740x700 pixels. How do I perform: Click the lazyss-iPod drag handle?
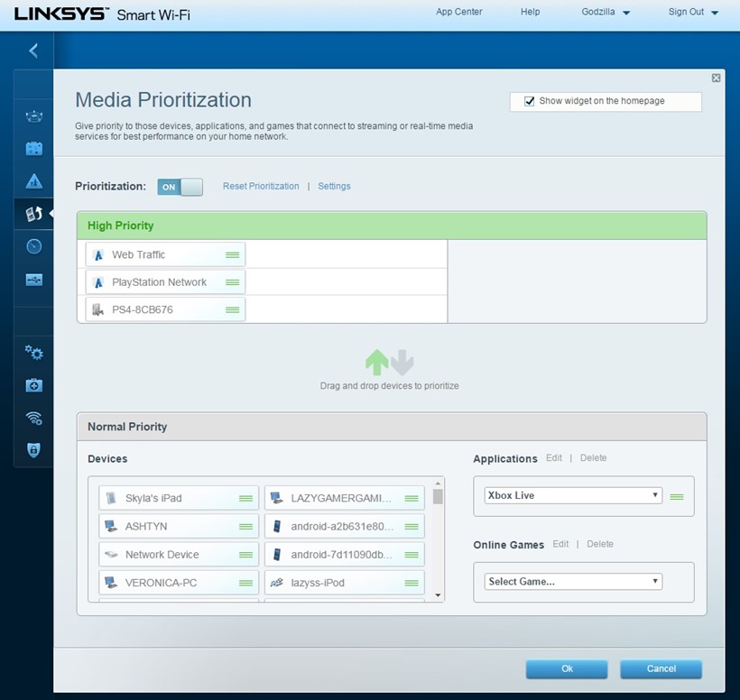point(412,584)
